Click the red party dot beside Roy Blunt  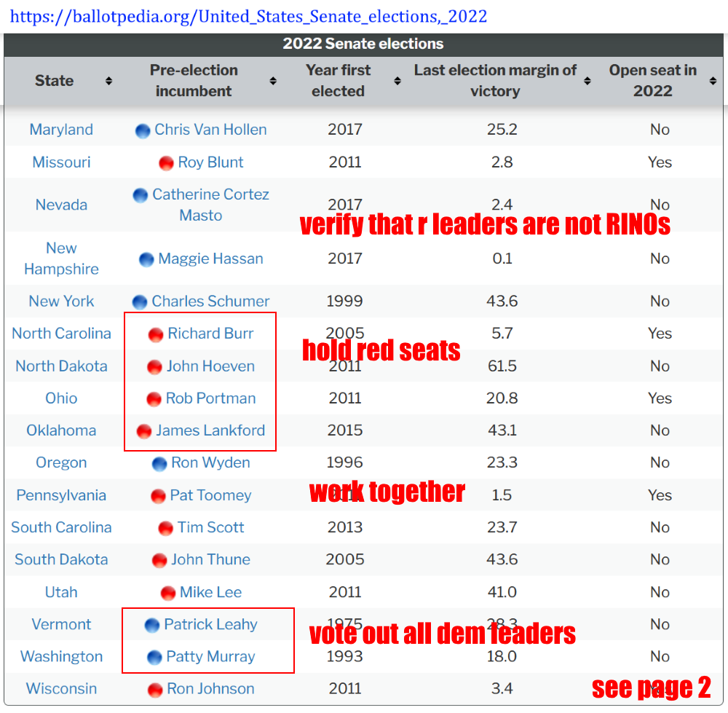(x=166, y=164)
